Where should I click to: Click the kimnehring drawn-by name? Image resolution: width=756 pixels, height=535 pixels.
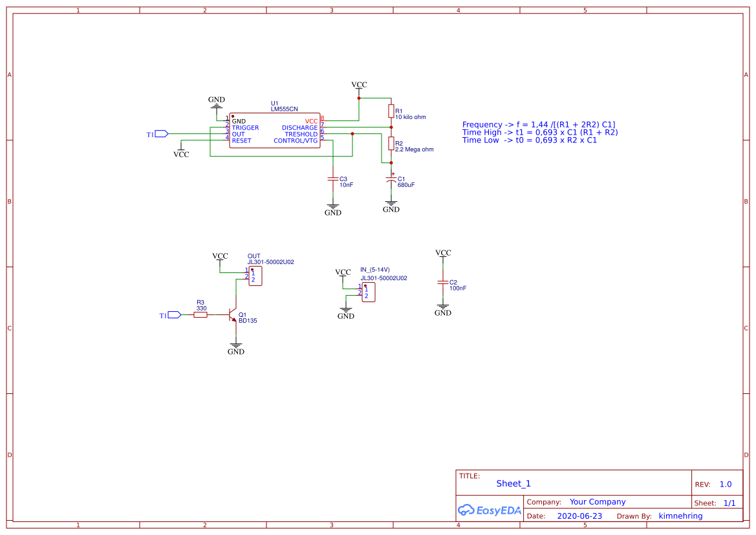tap(680, 516)
